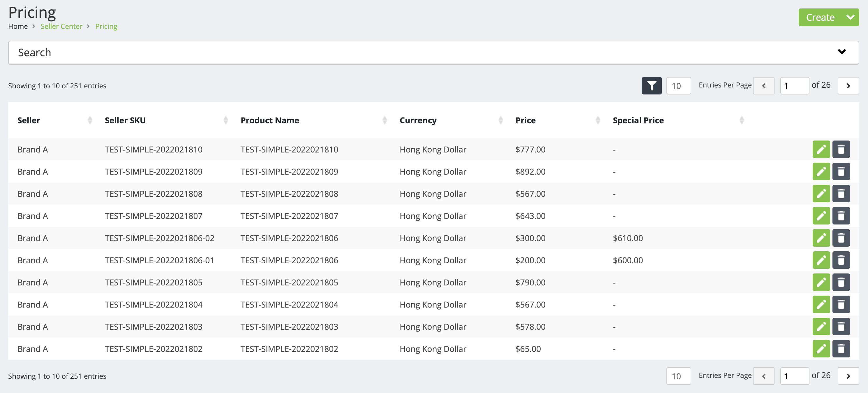
Task: Delete the TEST-SIMPLE-2022021804 pricing entry
Action: [x=841, y=305]
